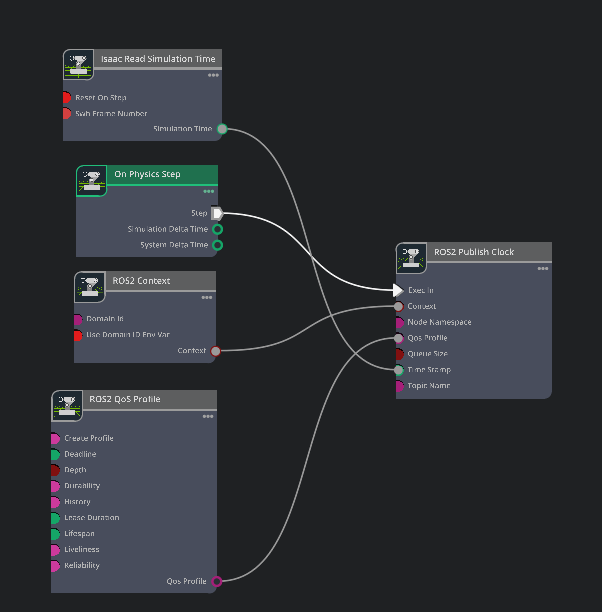Click the Node Namespace input port
602x612 pixels.
[400, 323]
